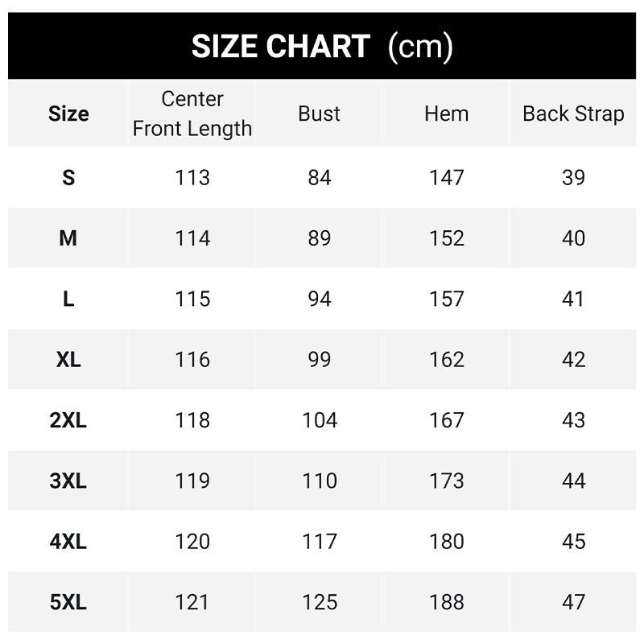Select the M size row label
Screen dimensions: 644x644
[x=68, y=238]
